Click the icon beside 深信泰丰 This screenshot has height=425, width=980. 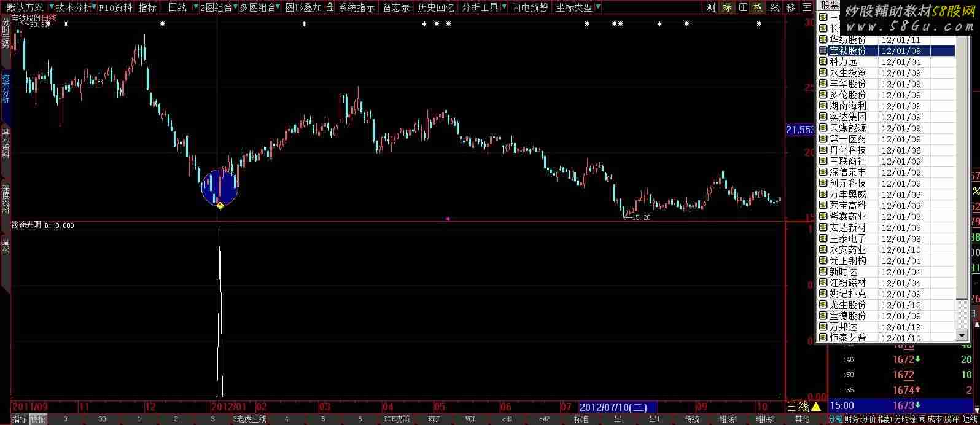(823, 173)
